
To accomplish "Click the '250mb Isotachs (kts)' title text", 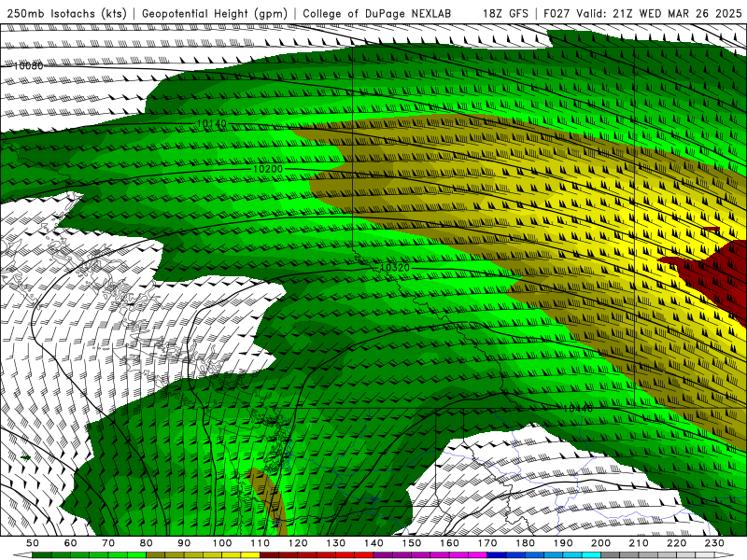I will [x=66, y=14].
